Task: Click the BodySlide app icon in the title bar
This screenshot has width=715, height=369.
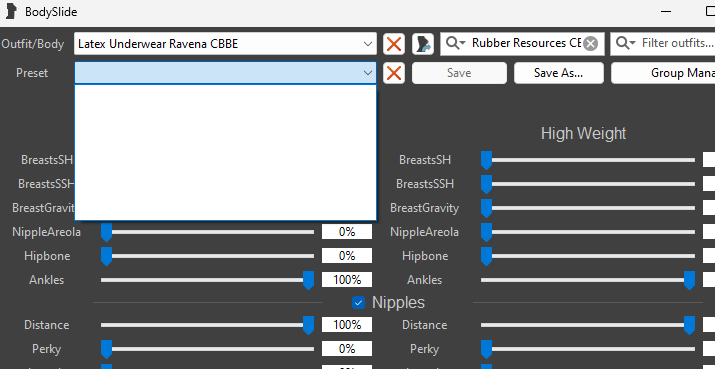Action: pyautogui.click(x=12, y=11)
